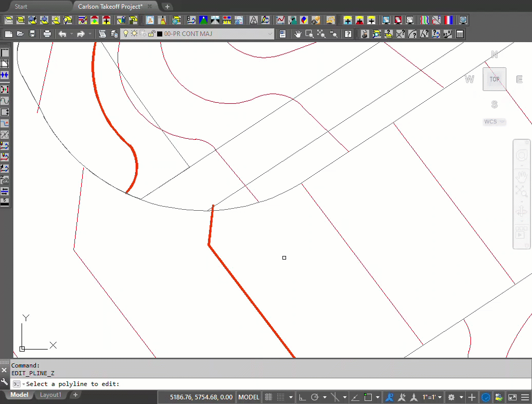Click the N compass direction on ViewCube
The image size is (532, 404).
click(x=495, y=54)
